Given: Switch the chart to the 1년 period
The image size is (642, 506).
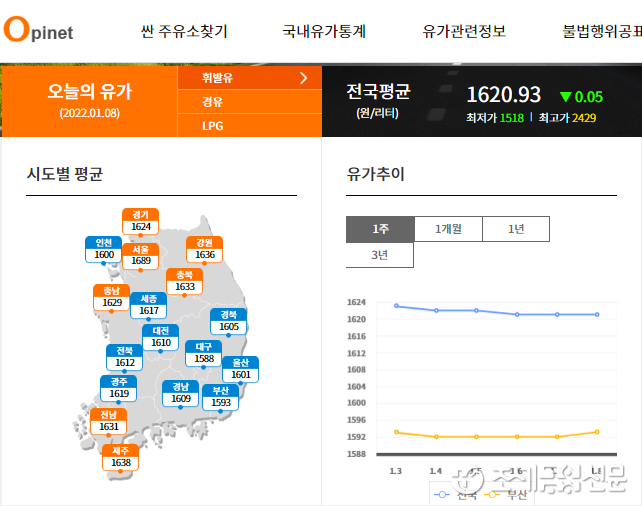Looking at the screenshot, I should tap(516, 229).
